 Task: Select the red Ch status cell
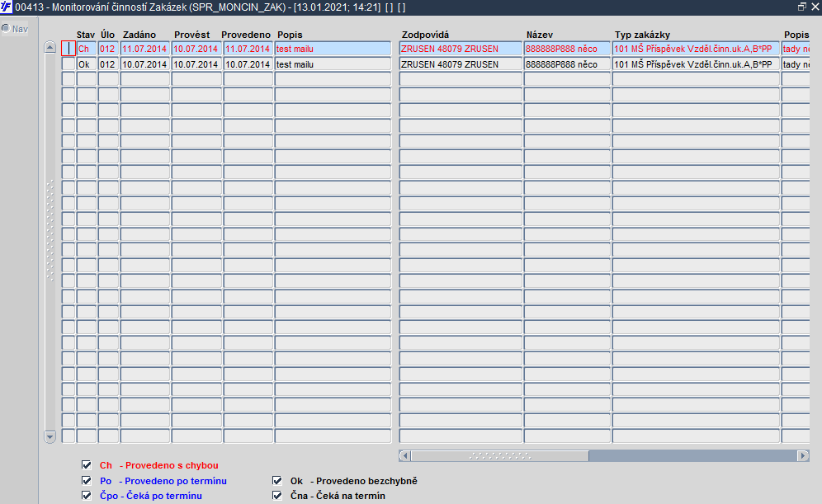coord(87,49)
